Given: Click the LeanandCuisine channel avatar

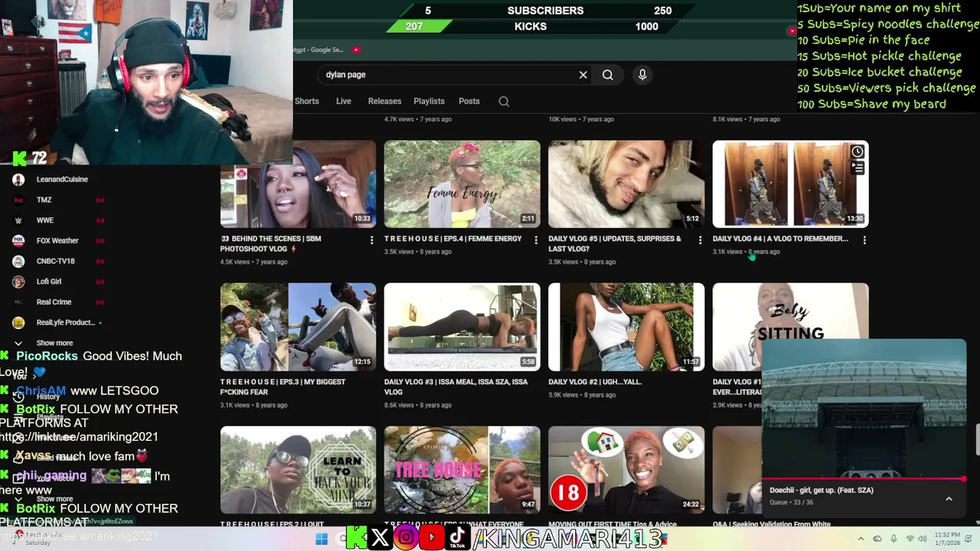Looking at the screenshot, I should (x=18, y=179).
